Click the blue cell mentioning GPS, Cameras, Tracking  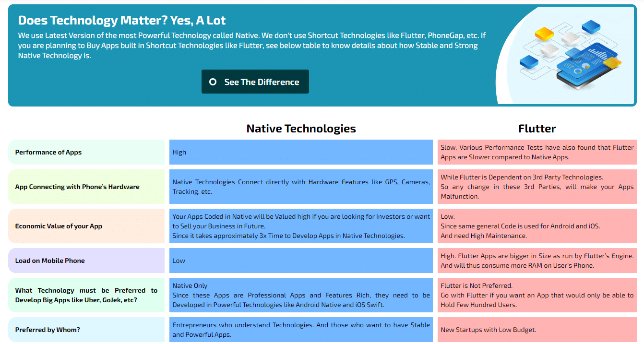point(301,187)
